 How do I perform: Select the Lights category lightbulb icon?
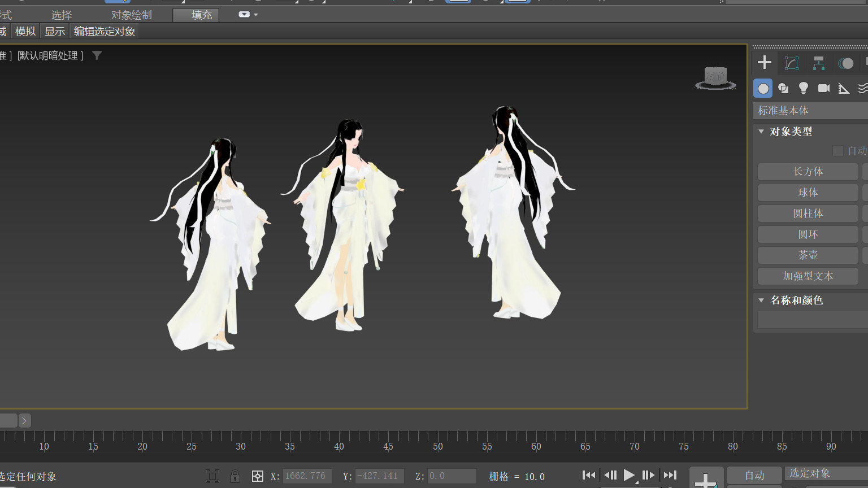click(803, 88)
